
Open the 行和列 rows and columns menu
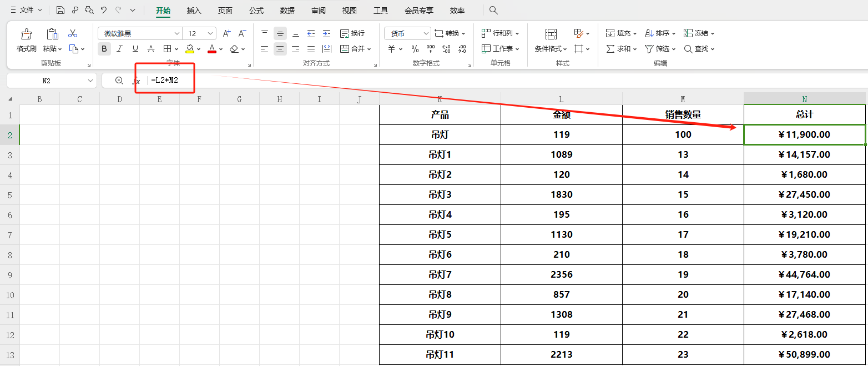500,33
